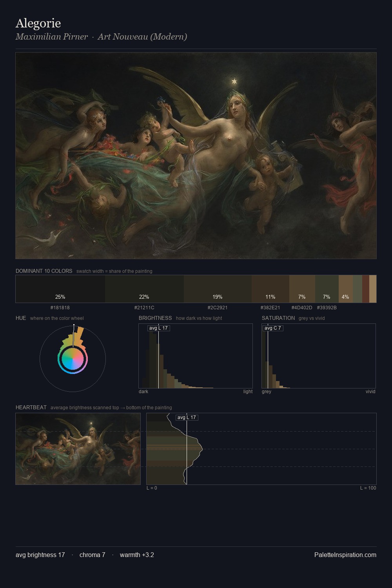Select the 4% tan color swatch
Image resolution: width=392 pixels, height=588 pixels.
click(x=346, y=289)
